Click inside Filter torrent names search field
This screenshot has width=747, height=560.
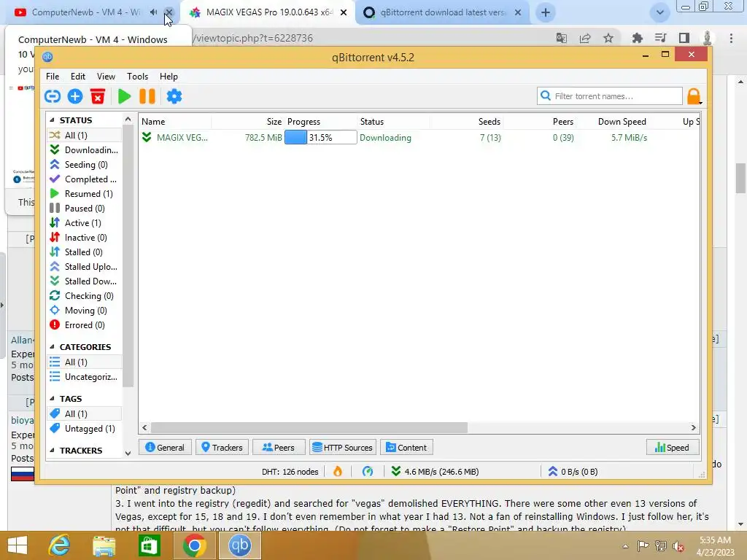pos(610,96)
